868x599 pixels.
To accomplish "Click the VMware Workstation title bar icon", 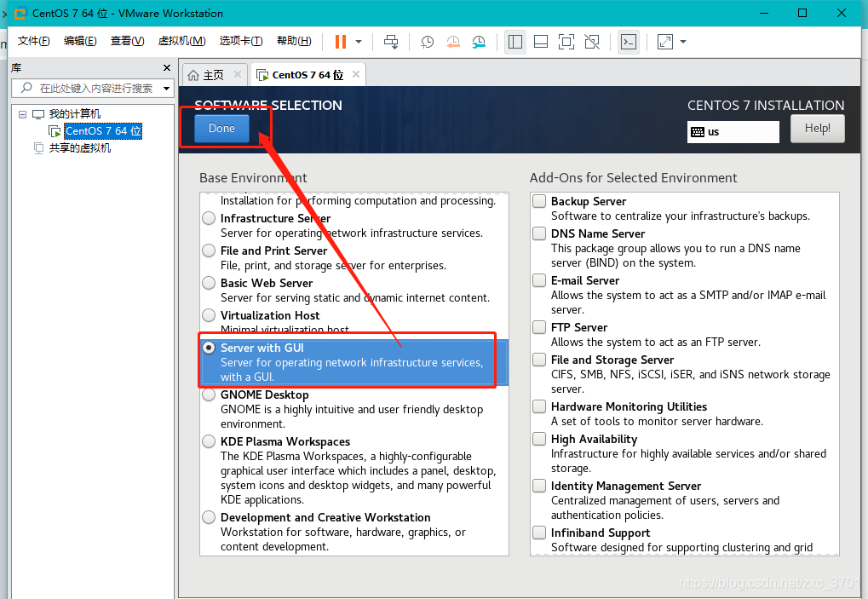I will click(20, 14).
